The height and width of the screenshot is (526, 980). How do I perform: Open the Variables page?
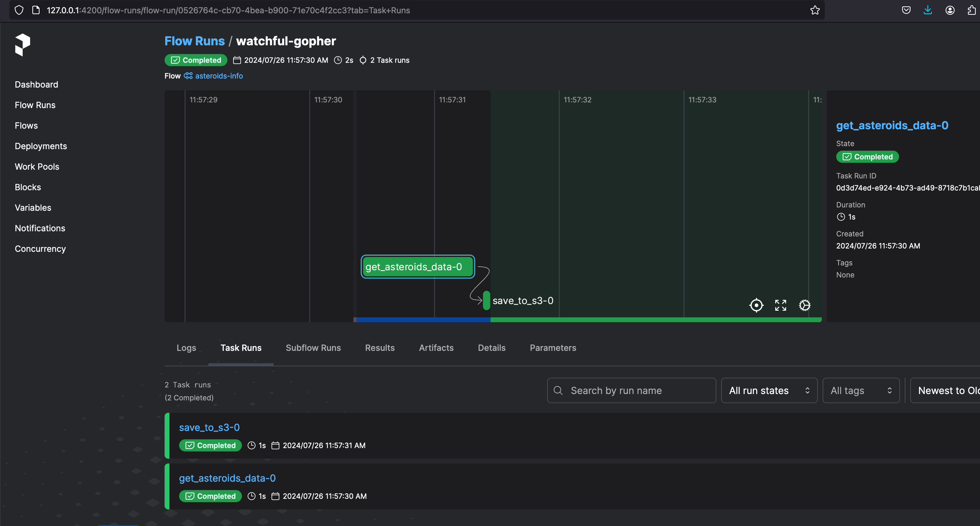33,208
